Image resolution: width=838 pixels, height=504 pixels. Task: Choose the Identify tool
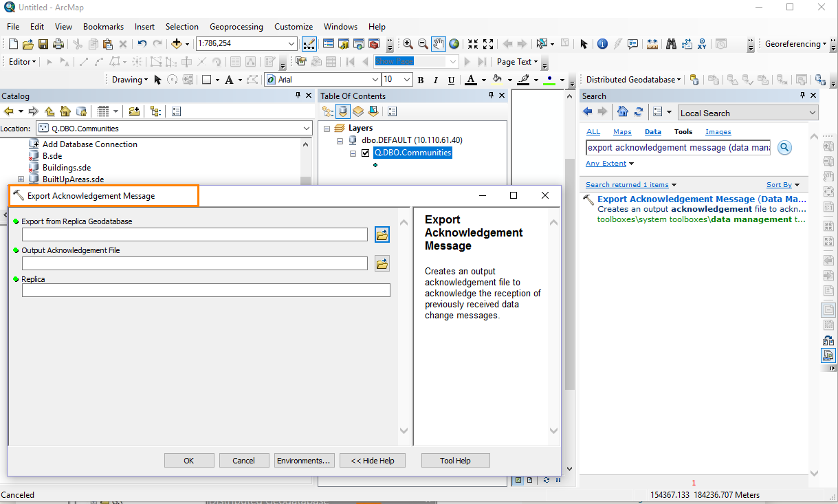[x=602, y=44]
